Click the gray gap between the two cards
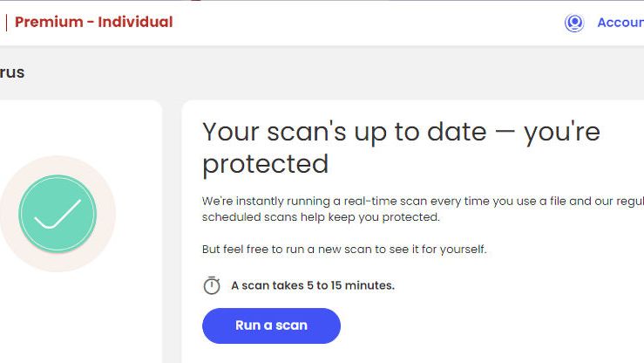The height and width of the screenshot is (363, 644). coord(172,227)
